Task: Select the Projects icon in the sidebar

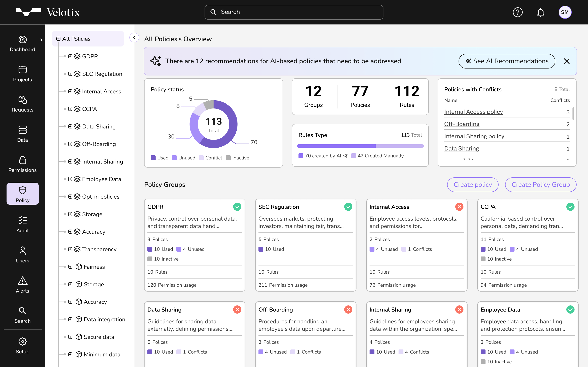Action: click(22, 74)
